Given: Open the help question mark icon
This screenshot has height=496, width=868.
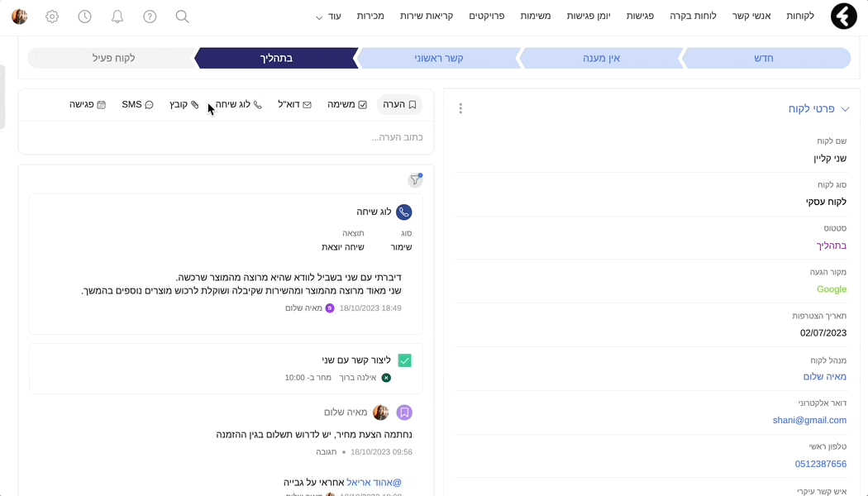Looking at the screenshot, I should [150, 17].
